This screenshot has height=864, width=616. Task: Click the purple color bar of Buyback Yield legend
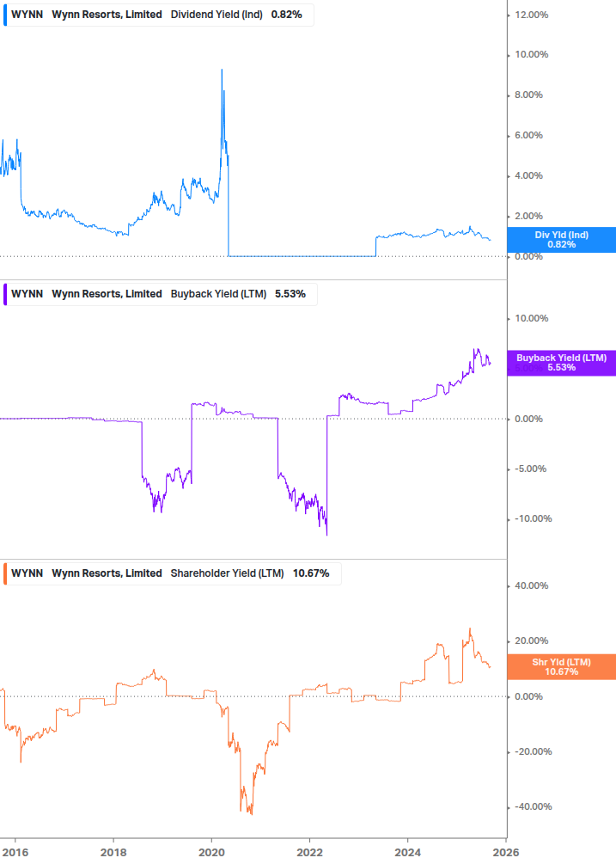[5, 294]
